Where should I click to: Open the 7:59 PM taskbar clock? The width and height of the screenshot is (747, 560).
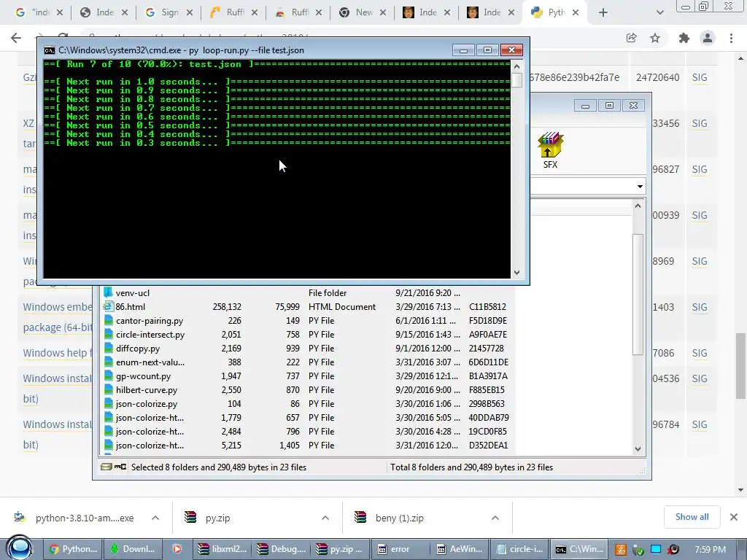(711, 550)
